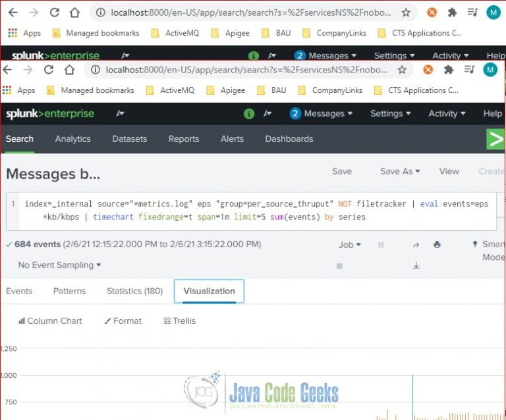The height and width of the screenshot is (420, 506).
Task: Go to the Dashboards nav tab
Action: 289,139
